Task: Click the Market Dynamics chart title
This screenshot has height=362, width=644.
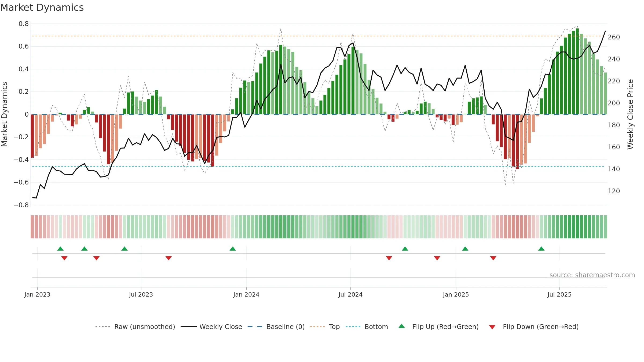Action: 42,8
